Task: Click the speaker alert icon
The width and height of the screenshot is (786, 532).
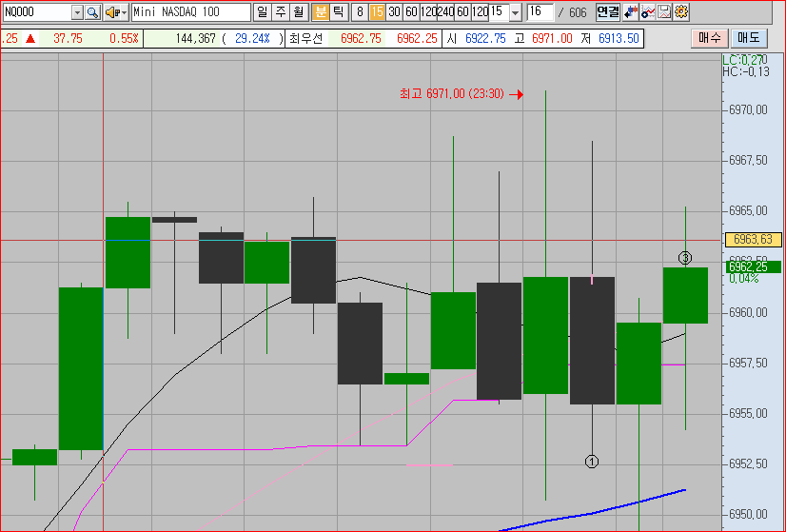Action: (x=111, y=12)
